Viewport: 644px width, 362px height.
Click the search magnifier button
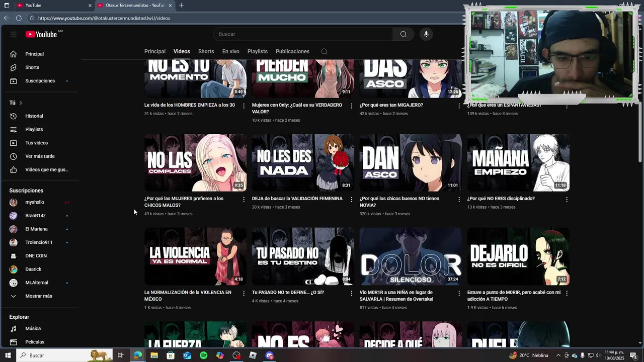(403, 34)
